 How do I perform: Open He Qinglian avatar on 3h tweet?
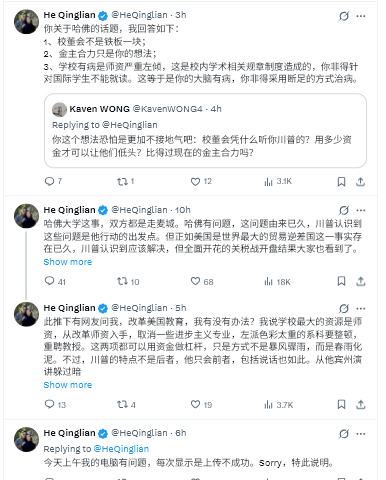click(x=26, y=22)
